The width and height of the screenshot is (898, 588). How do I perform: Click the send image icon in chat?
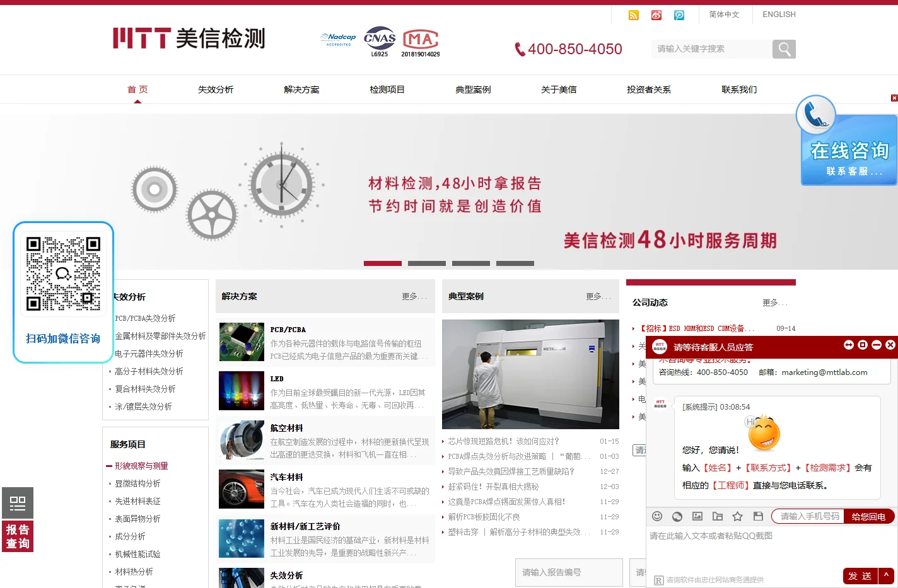(x=697, y=516)
